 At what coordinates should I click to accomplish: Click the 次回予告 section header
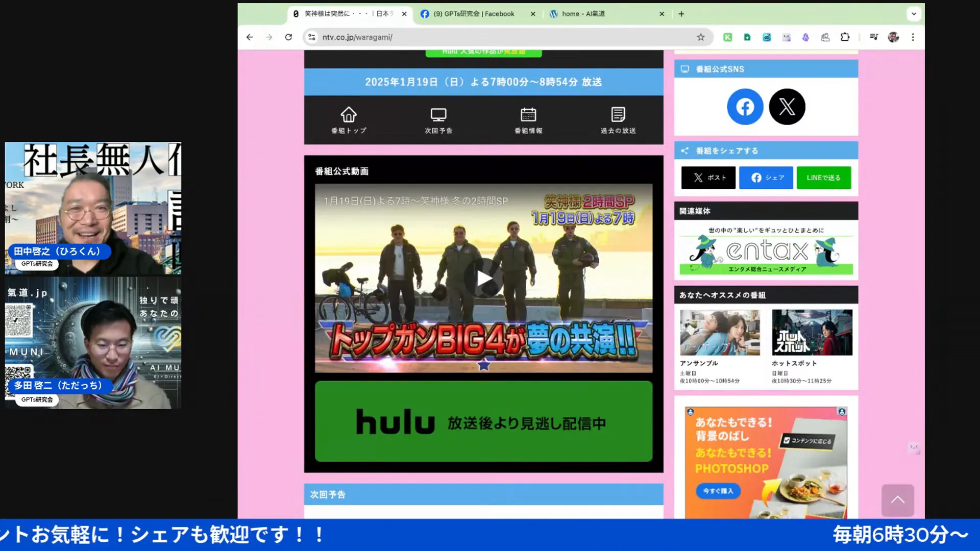coord(484,494)
